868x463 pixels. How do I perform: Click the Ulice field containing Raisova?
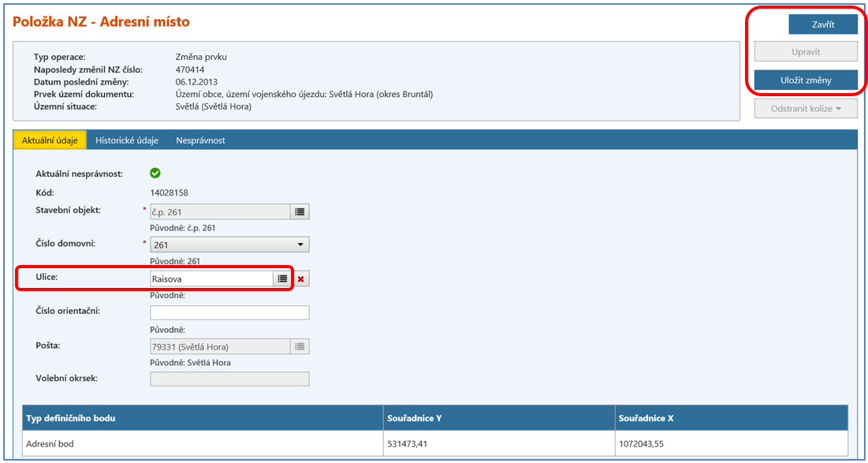tap(211, 279)
